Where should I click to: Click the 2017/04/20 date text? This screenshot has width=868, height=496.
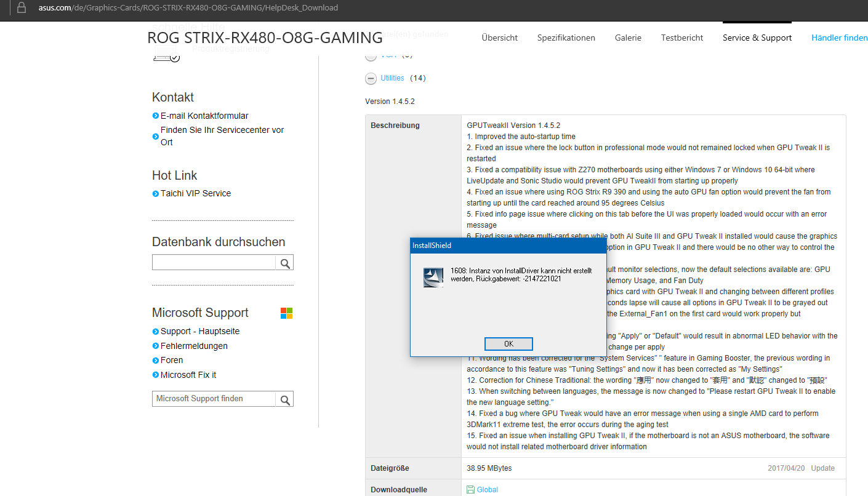(x=786, y=468)
